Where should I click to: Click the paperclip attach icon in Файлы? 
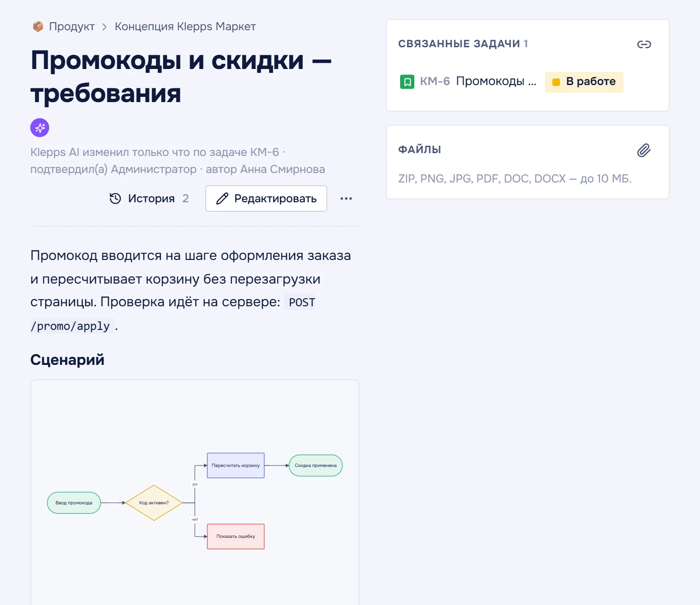(644, 150)
